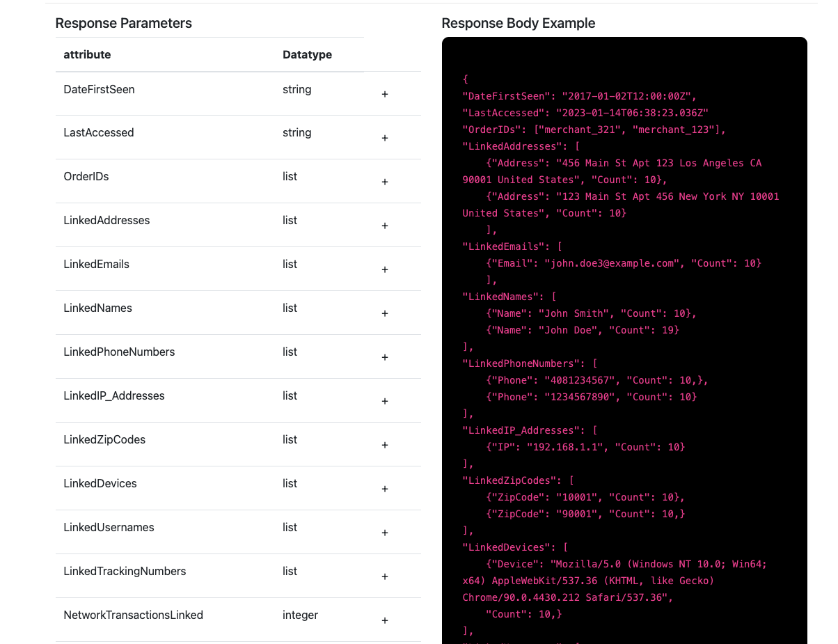Click the LastAccessed attribute name
The image size is (838, 644).
(x=99, y=132)
